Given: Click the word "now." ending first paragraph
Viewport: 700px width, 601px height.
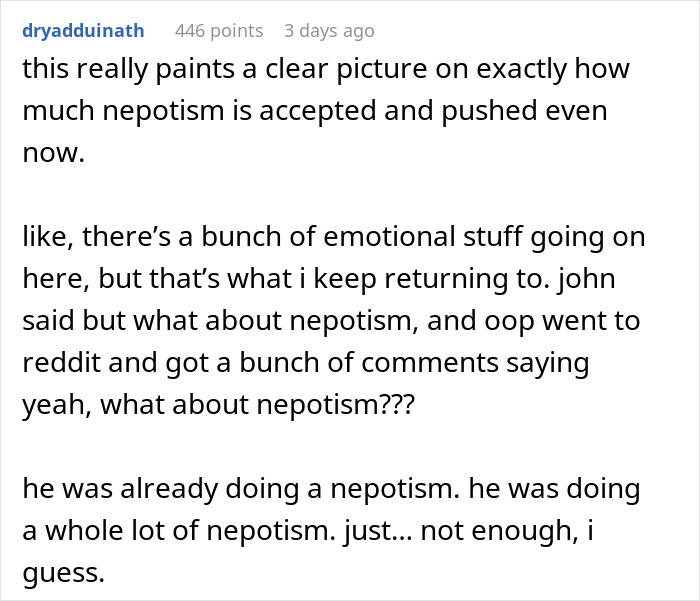Looking at the screenshot, I should pyautogui.click(x=48, y=151).
